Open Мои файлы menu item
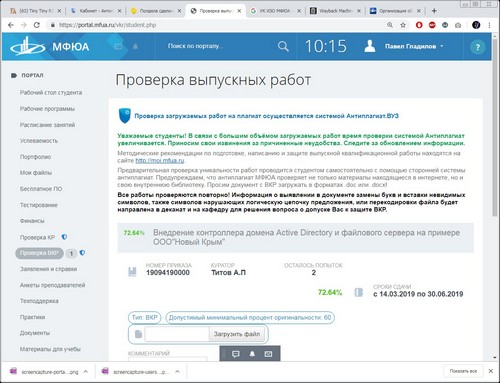Screen dimensions: 500x383 click(x=36, y=173)
